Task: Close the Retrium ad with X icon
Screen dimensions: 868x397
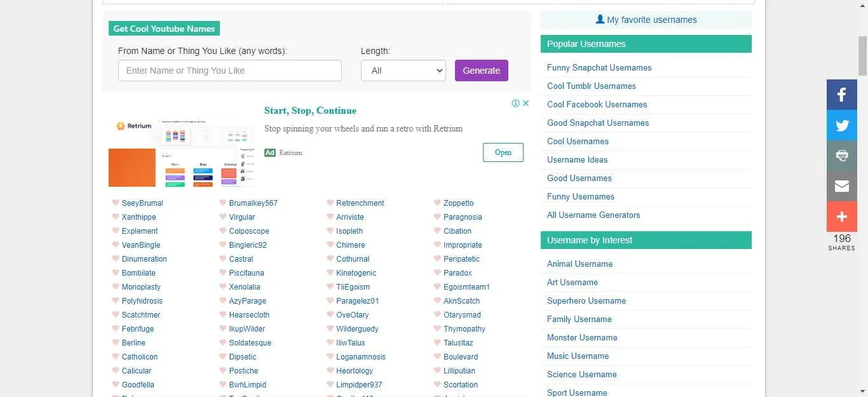Action: click(526, 104)
